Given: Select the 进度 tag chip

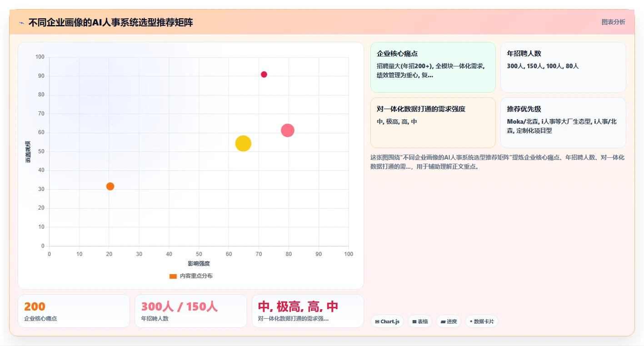Looking at the screenshot, I should pos(449,321).
